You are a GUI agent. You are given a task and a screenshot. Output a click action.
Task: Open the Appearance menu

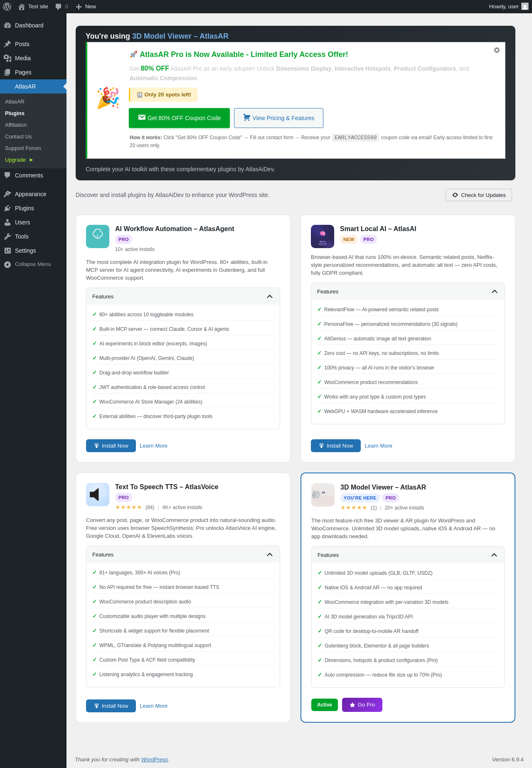(x=33, y=194)
